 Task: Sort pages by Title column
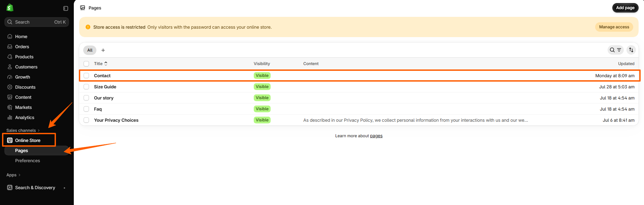[101, 64]
